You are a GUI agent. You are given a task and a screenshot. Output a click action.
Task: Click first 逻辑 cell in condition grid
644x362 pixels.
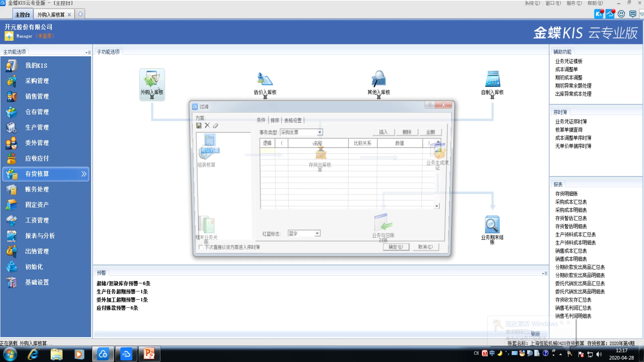point(267,151)
